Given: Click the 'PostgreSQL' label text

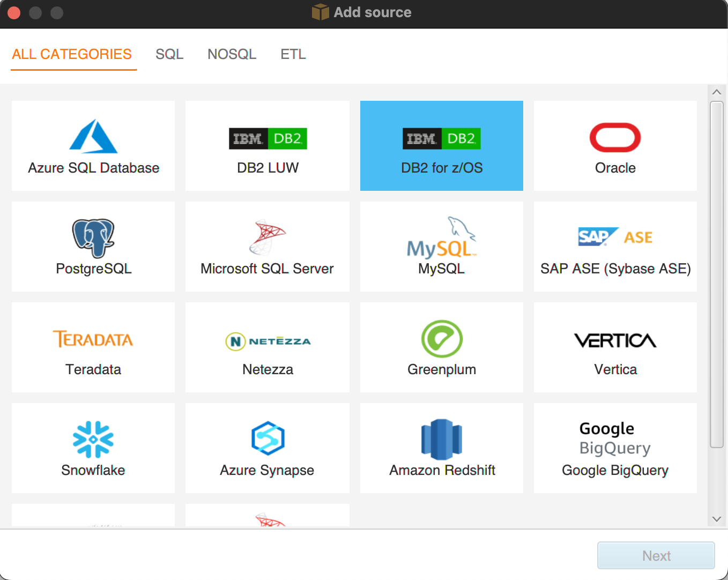Looking at the screenshot, I should click(94, 269).
